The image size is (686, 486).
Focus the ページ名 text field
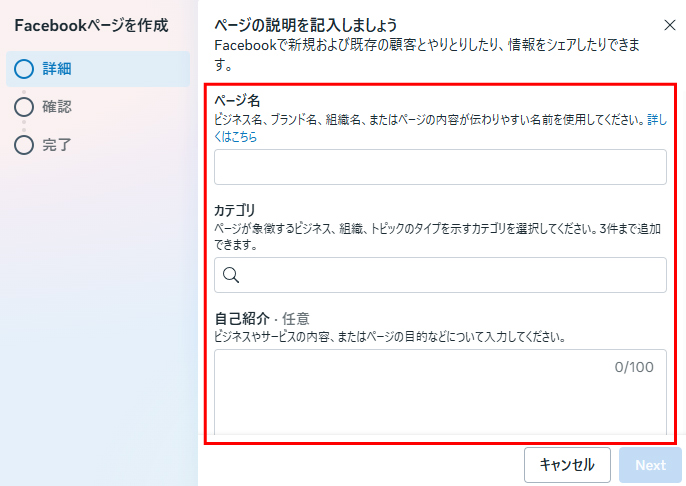click(x=440, y=167)
